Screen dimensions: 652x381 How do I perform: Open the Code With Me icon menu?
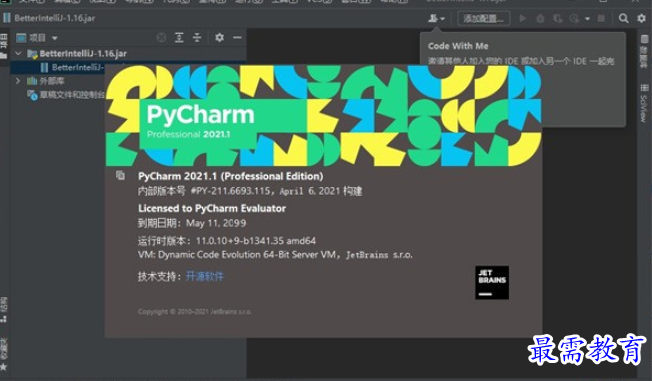[436, 18]
